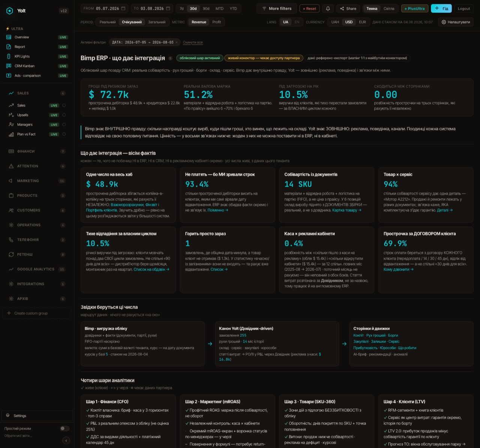
Task: Click the Upsells icon
Action: coord(11,115)
